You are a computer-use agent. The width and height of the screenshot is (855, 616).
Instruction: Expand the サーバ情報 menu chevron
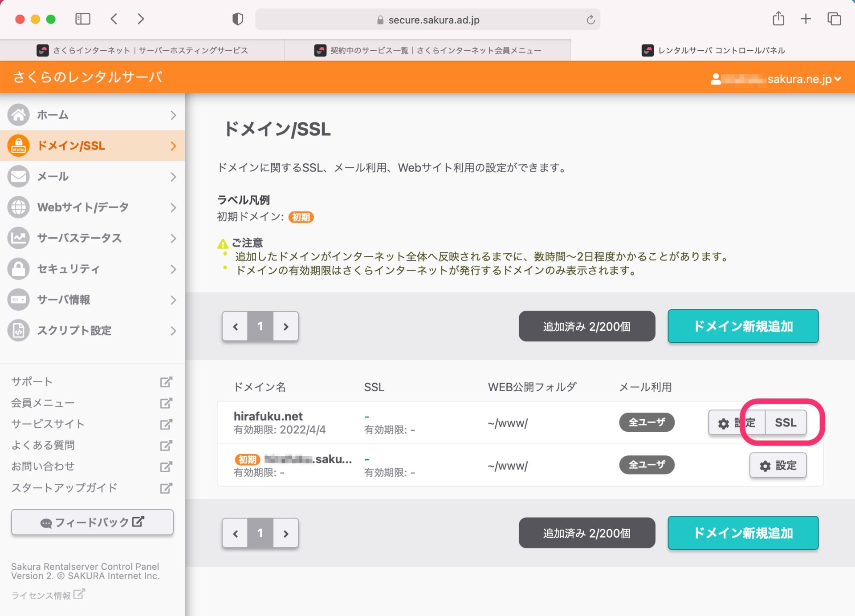(x=173, y=300)
